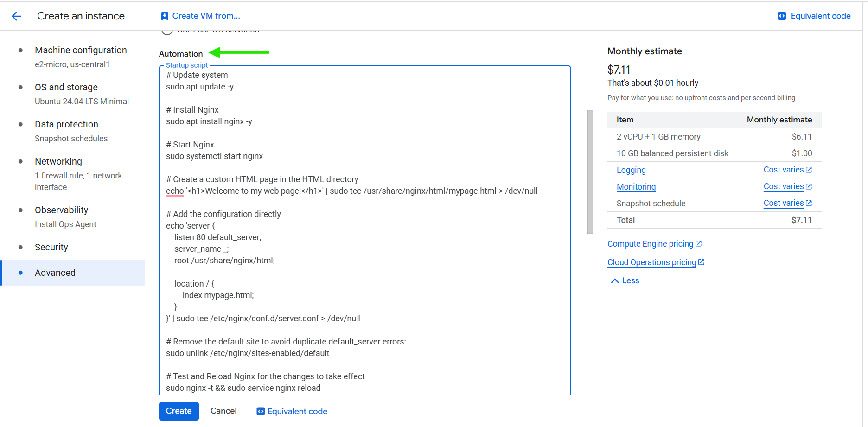Click the Create VM from... icon
Image resolution: width=868 pixels, height=427 pixels.
click(x=164, y=15)
